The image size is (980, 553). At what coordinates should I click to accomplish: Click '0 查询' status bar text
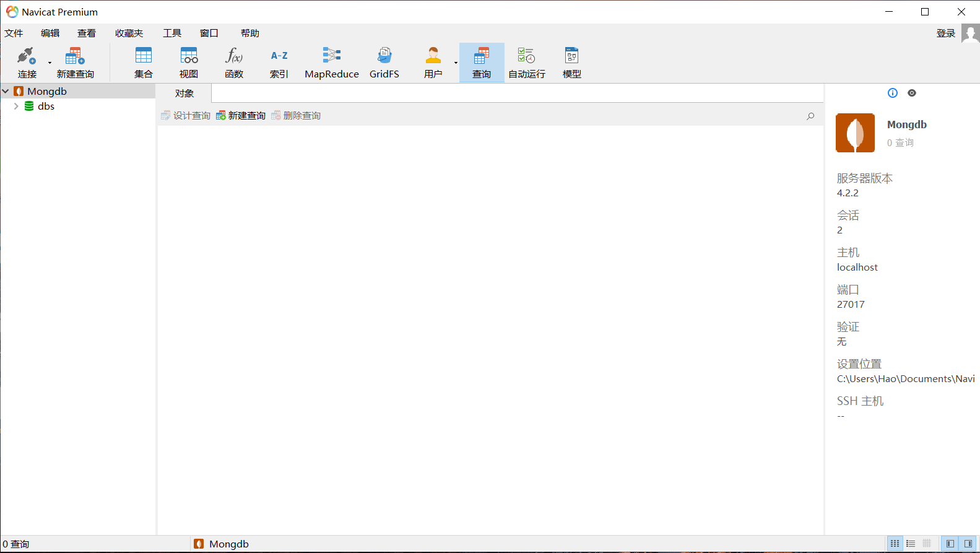click(x=16, y=544)
